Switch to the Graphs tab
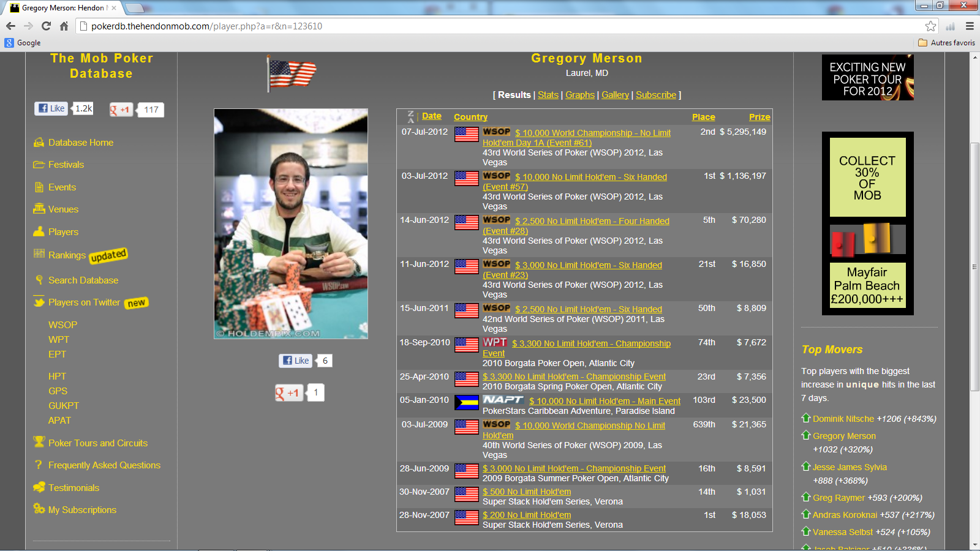Image resolution: width=980 pixels, height=551 pixels. click(x=580, y=95)
